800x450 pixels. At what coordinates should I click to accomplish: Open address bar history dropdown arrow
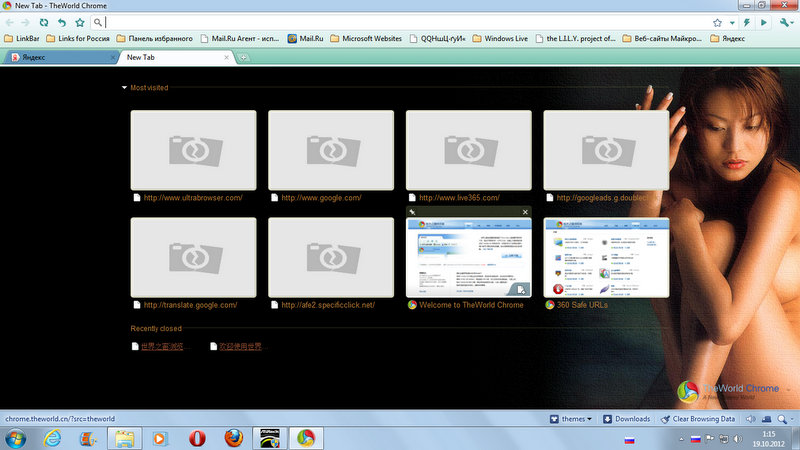pyautogui.click(x=732, y=23)
